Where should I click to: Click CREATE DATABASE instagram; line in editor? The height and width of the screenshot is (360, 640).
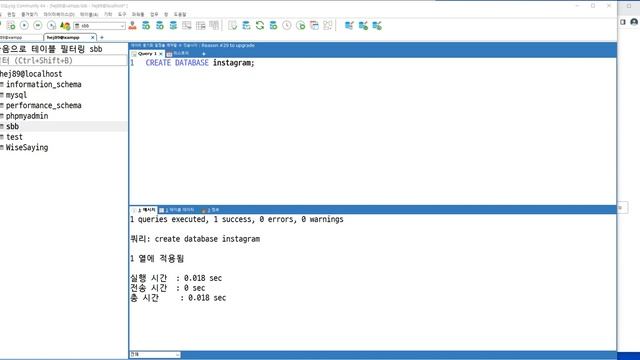pos(200,63)
